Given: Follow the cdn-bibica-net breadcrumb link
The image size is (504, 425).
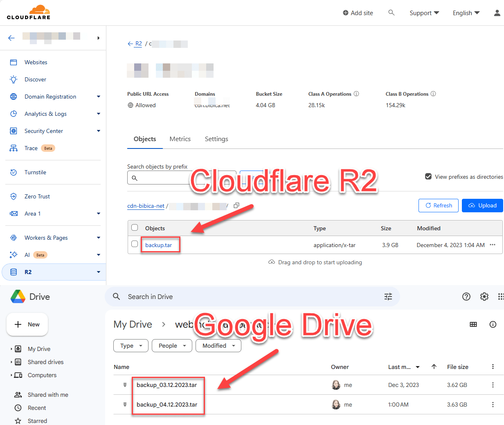Looking at the screenshot, I should 146,206.
